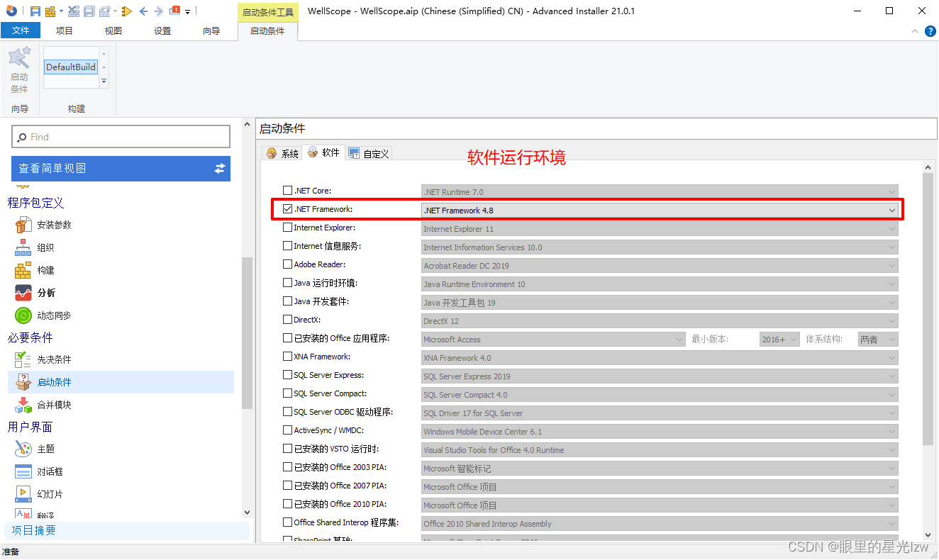Open the Build icon's small dropdown arrow
Image resolution: width=939 pixels, height=560 pixels.
(61, 11)
